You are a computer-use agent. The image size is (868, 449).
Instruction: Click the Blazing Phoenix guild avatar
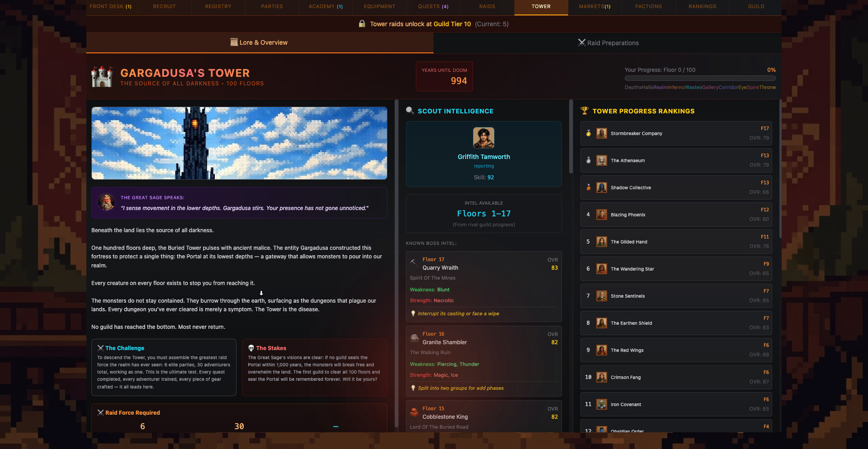(601, 215)
